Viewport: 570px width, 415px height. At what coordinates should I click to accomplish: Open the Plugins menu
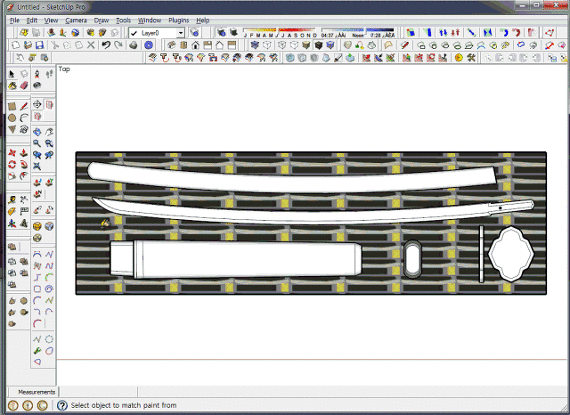[178, 20]
